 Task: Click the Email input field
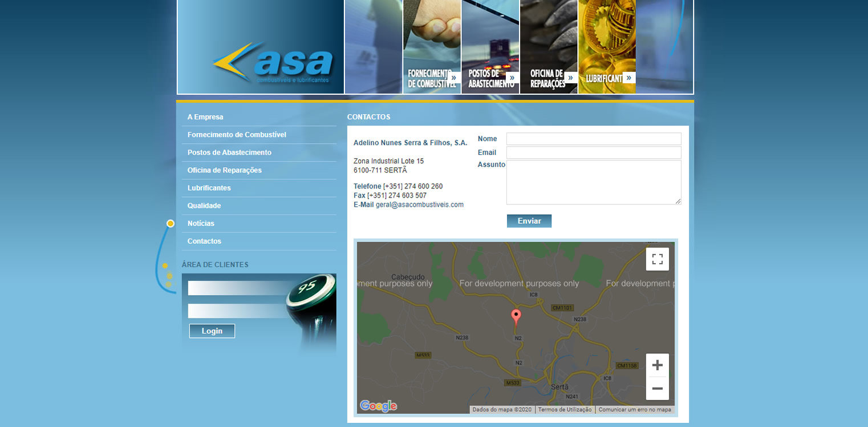tap(594, 152)
